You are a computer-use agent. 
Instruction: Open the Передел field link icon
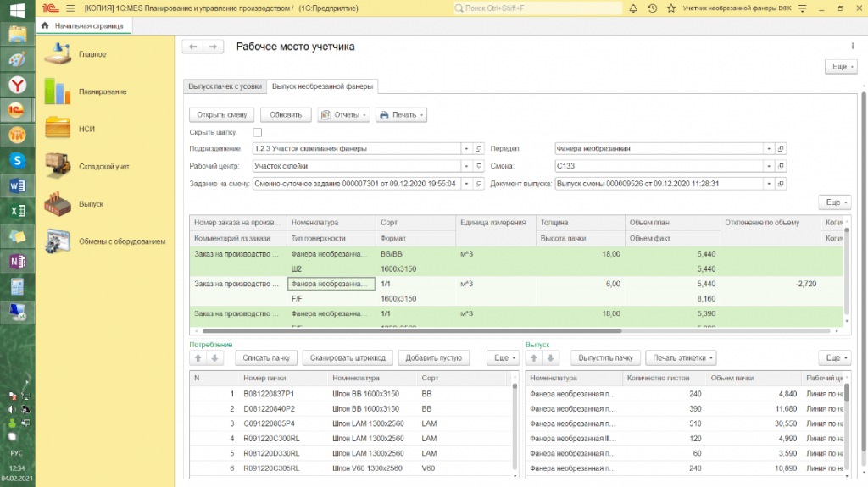coord(781,148)
